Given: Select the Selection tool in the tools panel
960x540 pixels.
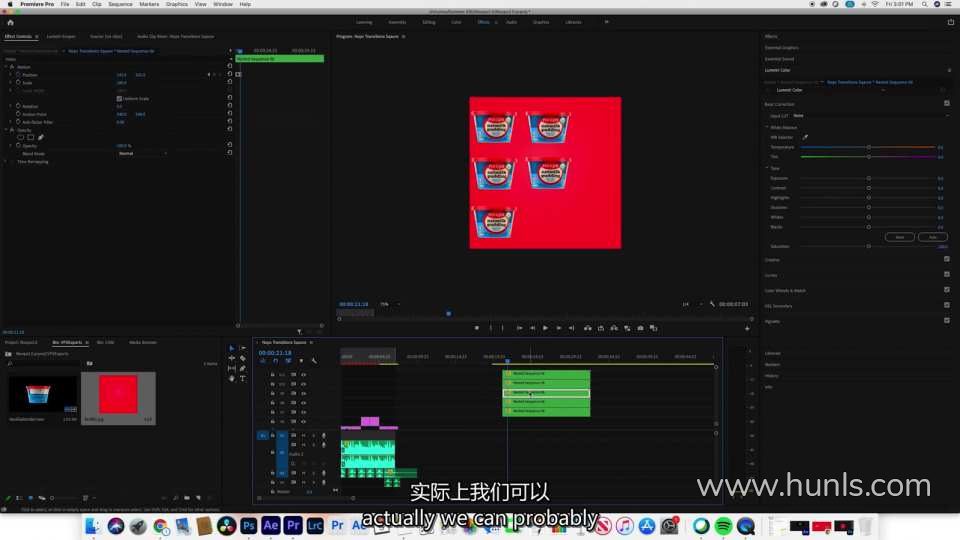Looking at the screenshot, I should pos(231,348).
